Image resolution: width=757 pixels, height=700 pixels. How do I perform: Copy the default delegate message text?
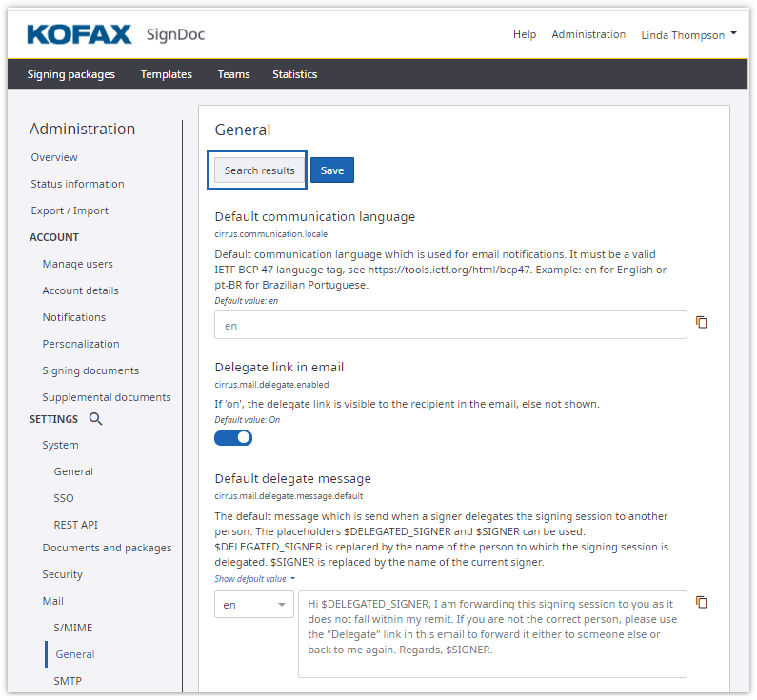point(702,603)
